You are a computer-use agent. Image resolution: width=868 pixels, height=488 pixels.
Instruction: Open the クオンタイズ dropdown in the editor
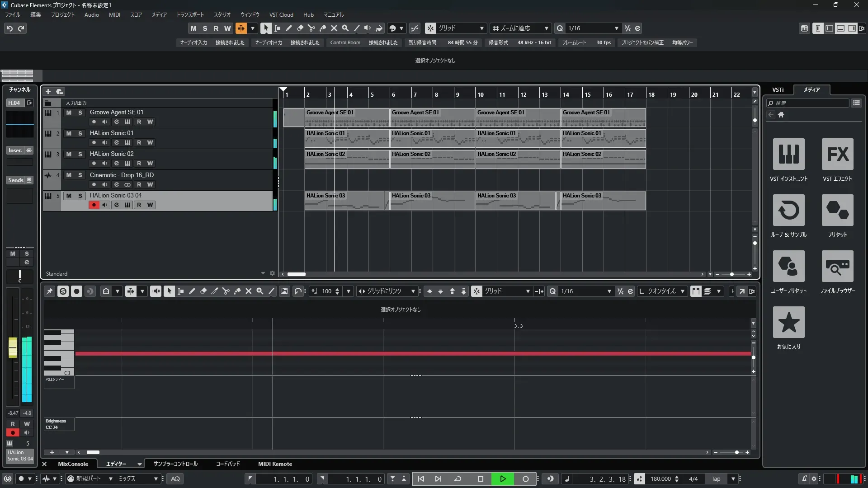tap(682, 291)
